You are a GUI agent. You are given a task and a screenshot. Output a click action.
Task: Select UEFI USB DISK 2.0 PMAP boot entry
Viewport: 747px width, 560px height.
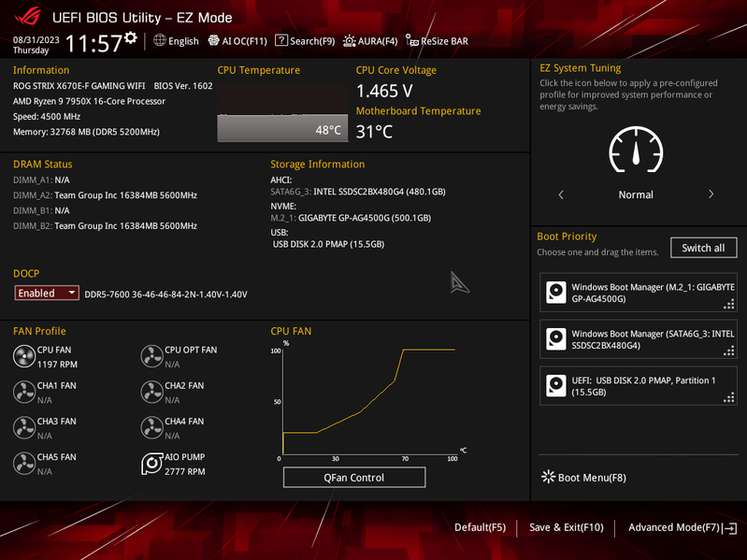click(638, 386)
